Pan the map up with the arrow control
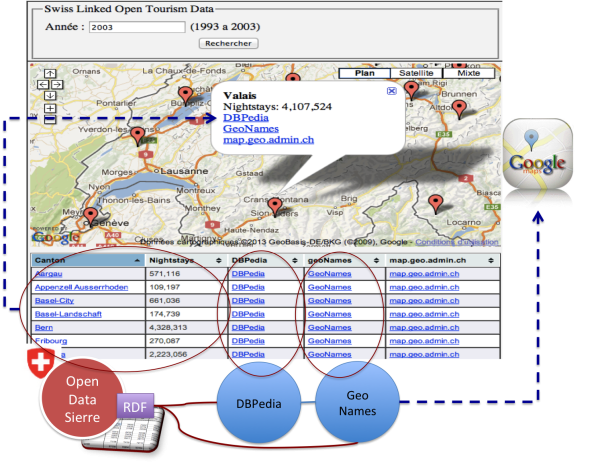This screenshot has height=467, width=600. pos(50,73)
